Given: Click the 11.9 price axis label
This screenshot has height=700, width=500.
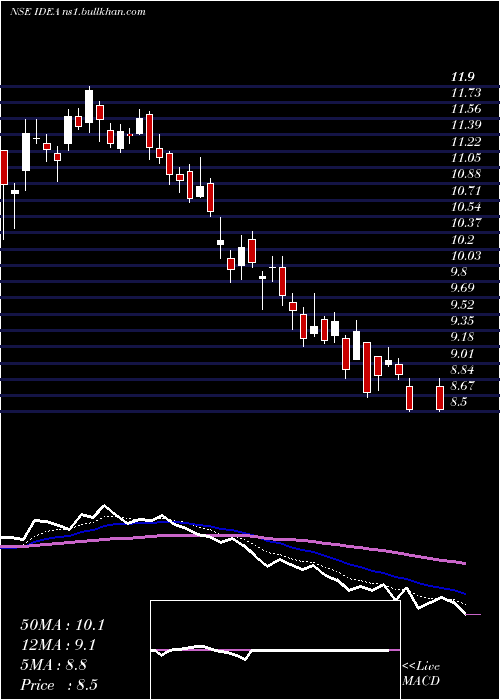Looking at the screenshot, I should 462,77.
